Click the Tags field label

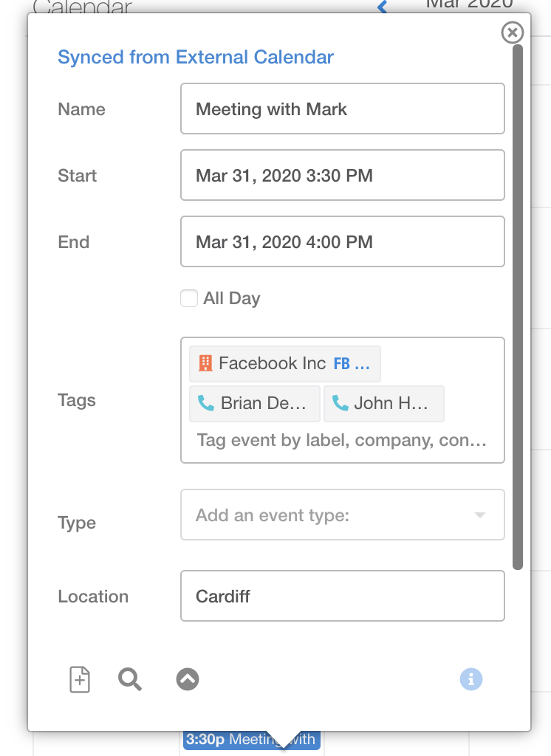[77, 400]
